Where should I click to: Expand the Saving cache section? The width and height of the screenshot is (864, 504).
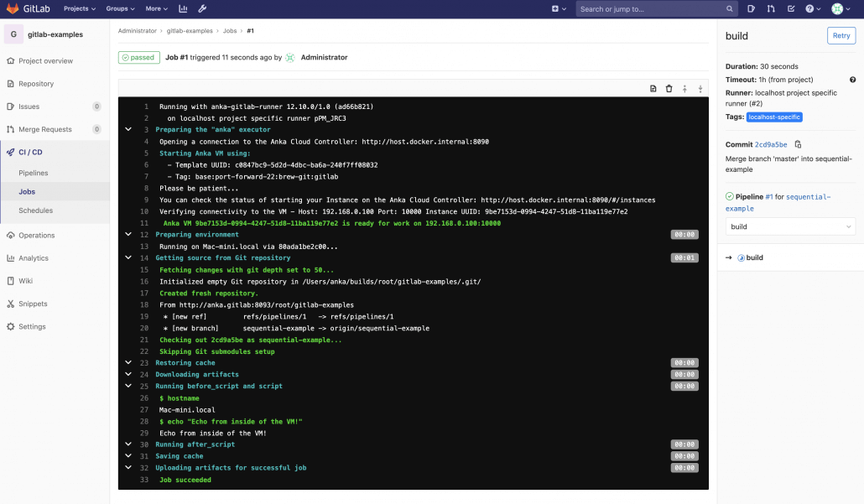click(x=128, y=456)
